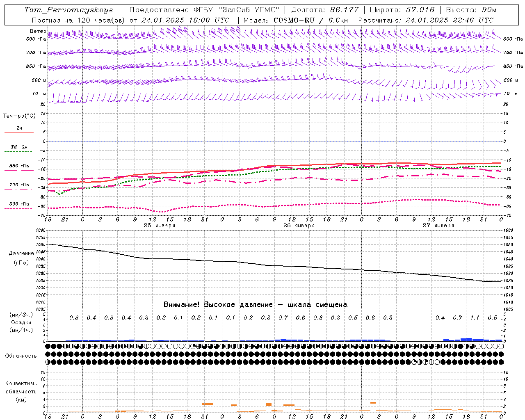
Task: Select the provider text ФГБУ "ЗапСиб УГМС"
Action: (x=236, y=10)
